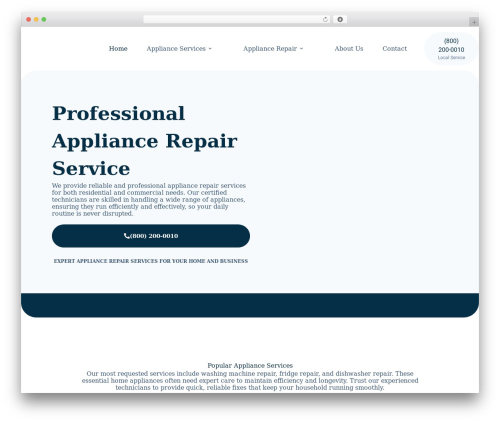Click the phone icon in call button
Viewport: 500px width, 423px height.
[127, 236]
